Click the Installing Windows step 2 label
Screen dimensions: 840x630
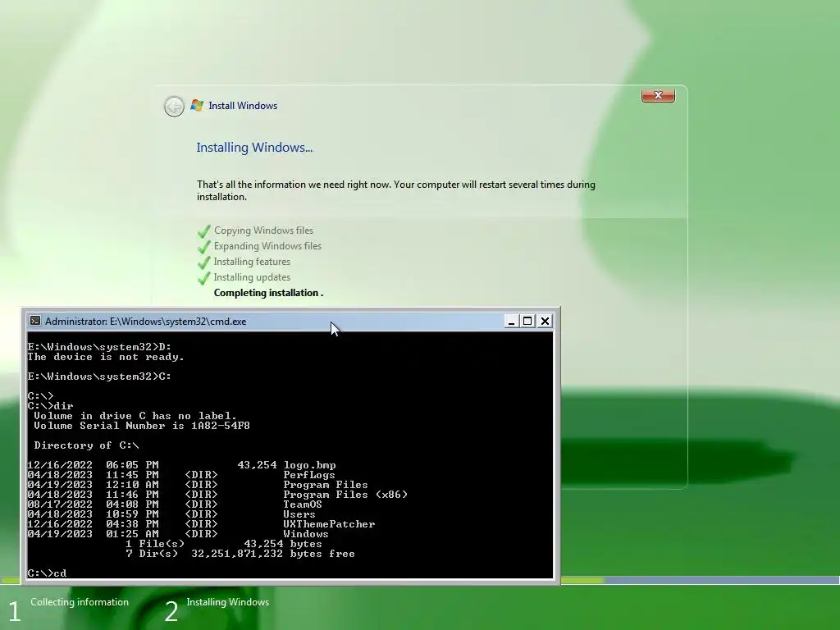click(228, 602)
